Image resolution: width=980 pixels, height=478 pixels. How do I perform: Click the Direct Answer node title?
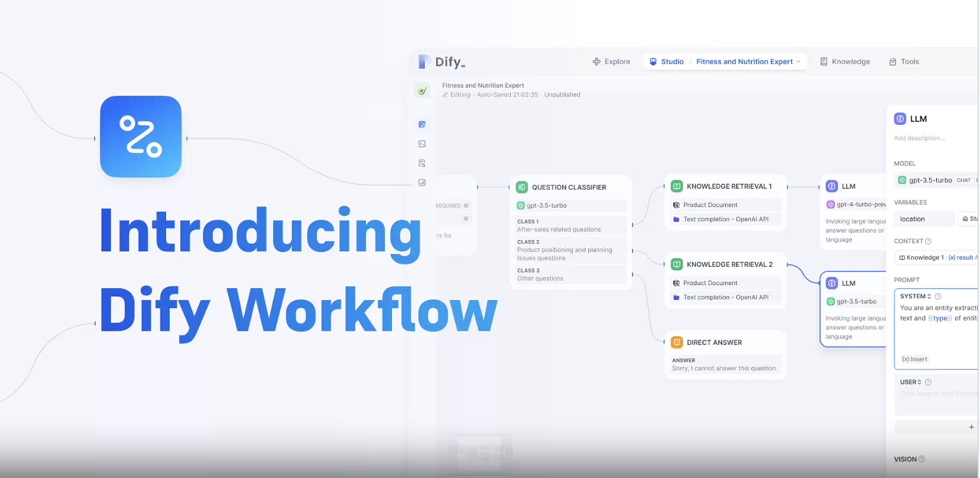tap(714, 343)
